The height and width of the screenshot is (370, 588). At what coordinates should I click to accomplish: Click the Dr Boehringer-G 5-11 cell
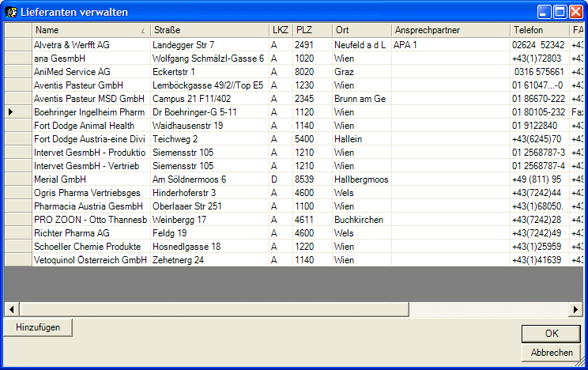tap(209, 111)
